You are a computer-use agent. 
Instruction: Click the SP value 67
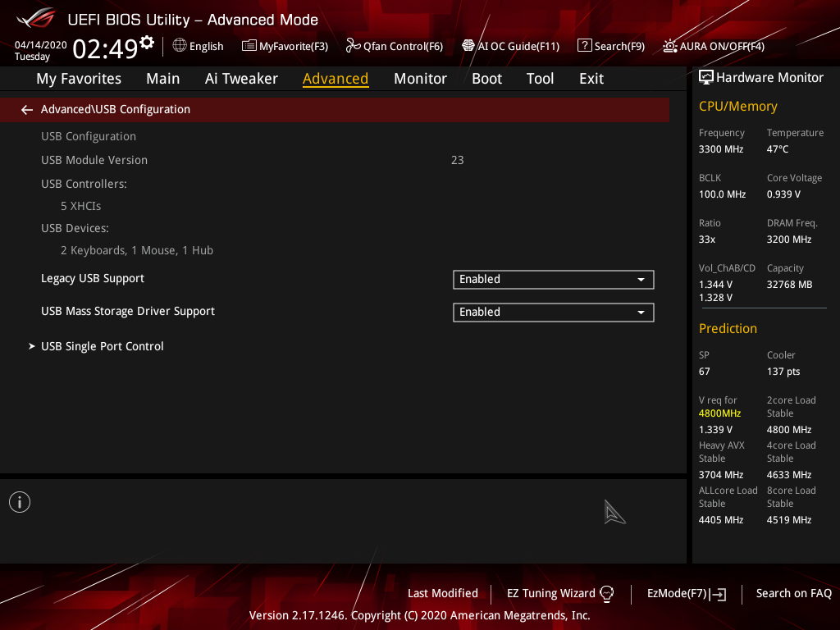pyautogui.click(x=704, y=372)
